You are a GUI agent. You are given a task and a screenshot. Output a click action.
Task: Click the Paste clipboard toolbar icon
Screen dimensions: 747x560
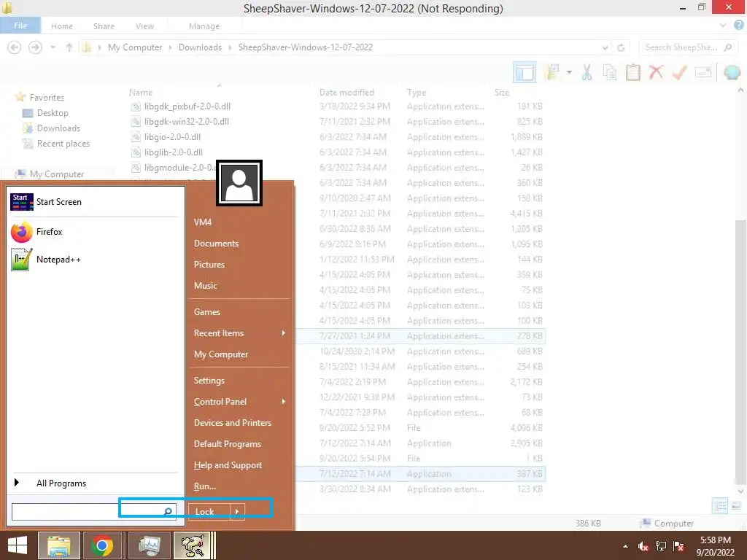pyautogui.click(x=632, y=72)
